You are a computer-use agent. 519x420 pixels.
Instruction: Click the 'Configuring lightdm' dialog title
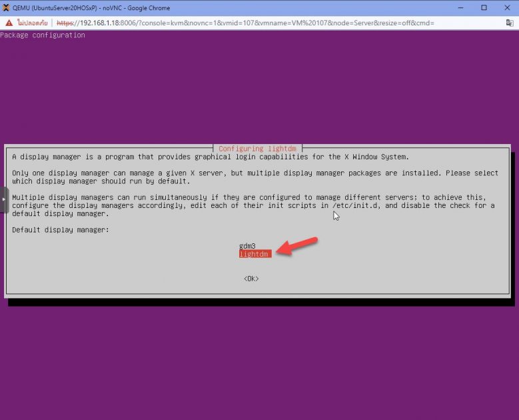(x=258, y=149)
